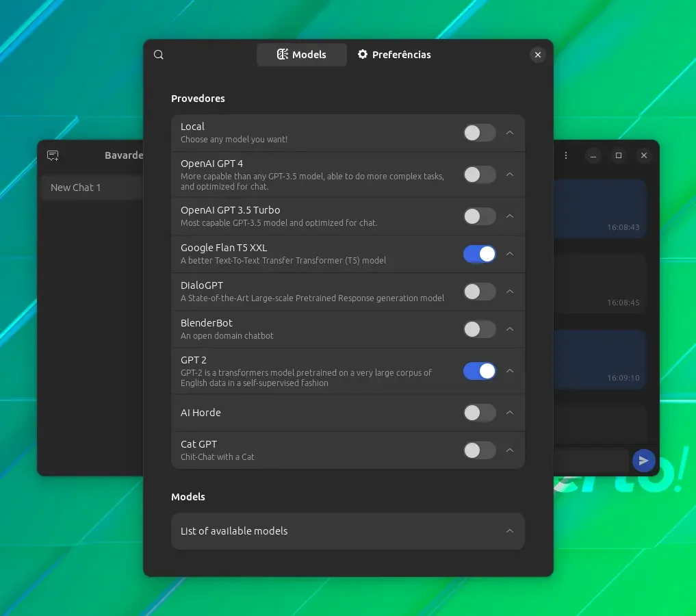Toggle the Cat GPT switch
Screen dimensions: 696x616
coord(479,450)
